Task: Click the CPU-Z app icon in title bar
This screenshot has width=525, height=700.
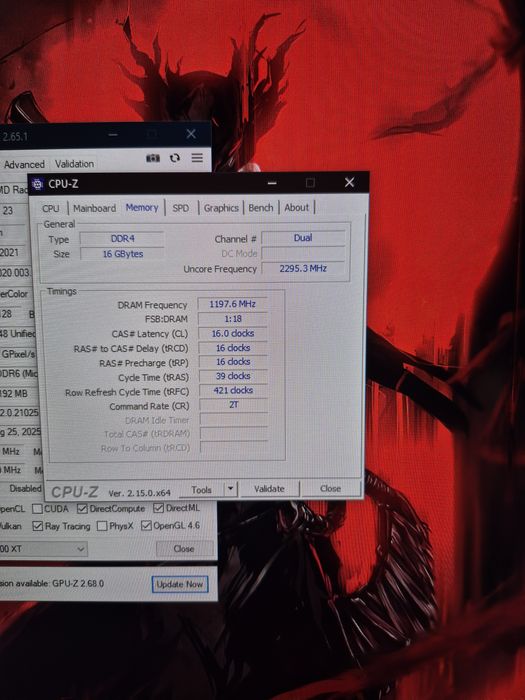Action: pyautogui.click(x=38, y=184)
